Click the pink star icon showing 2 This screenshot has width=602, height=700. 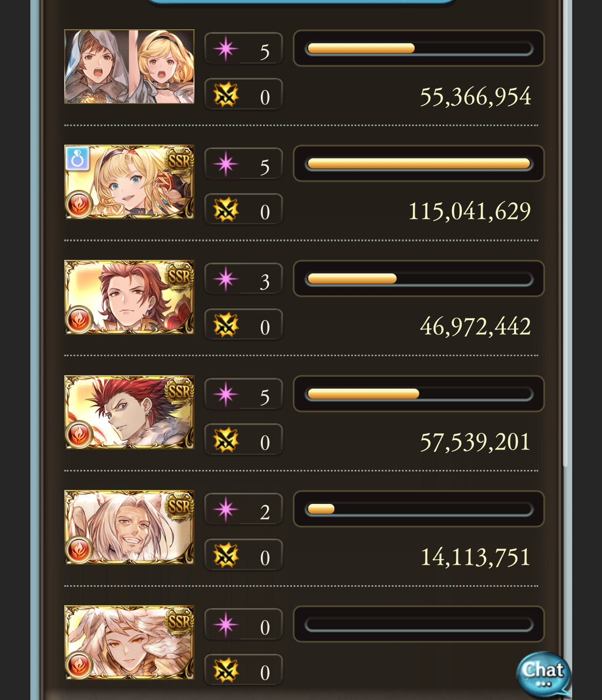225,510
